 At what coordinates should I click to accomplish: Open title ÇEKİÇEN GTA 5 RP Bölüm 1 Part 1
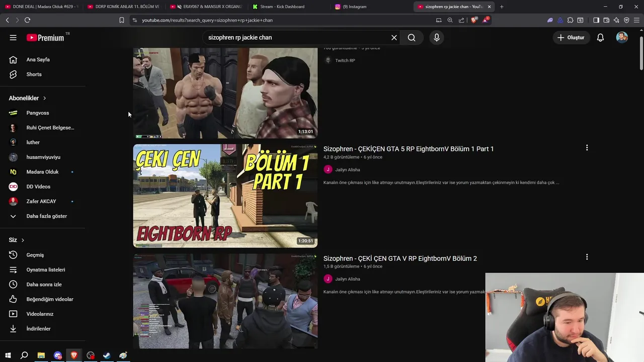(x=409, y=149)
